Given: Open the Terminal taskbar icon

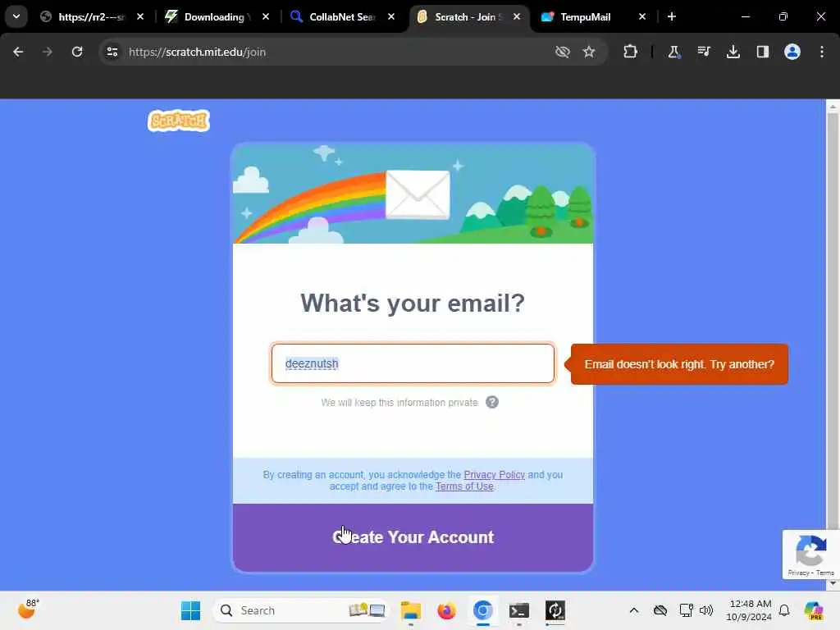Looking at the screenshot, I should coord(518,610).
